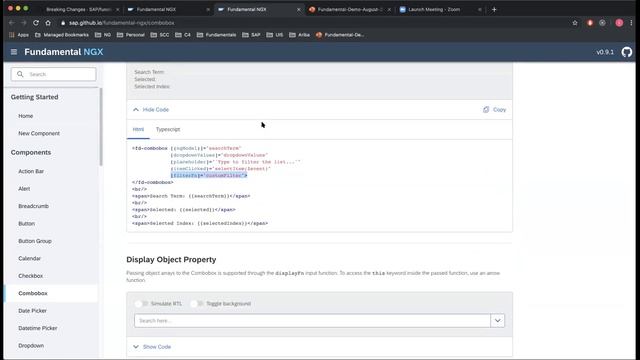
Task: Switch to the Typescript code tab
Action: 168,129
